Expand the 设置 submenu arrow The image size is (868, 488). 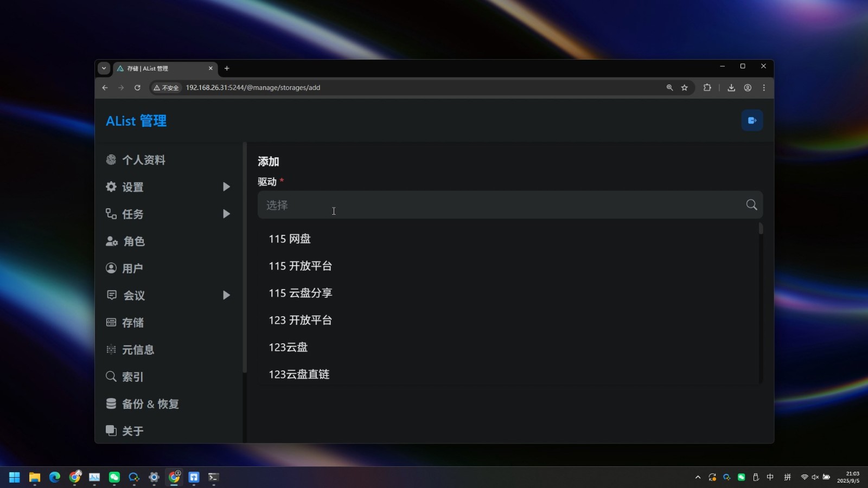tap(226, 187)
